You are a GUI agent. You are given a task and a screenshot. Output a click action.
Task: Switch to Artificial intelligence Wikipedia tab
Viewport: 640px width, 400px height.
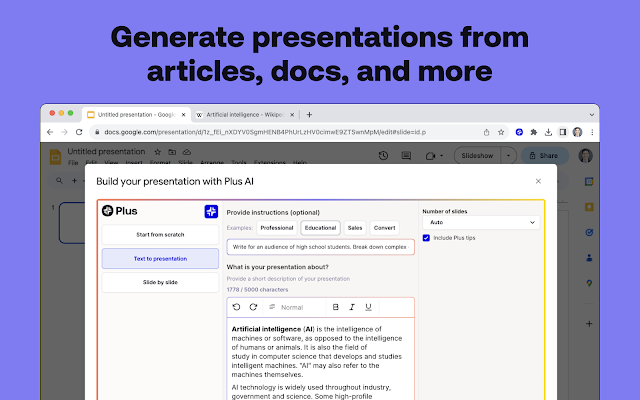tap(242, 114)
